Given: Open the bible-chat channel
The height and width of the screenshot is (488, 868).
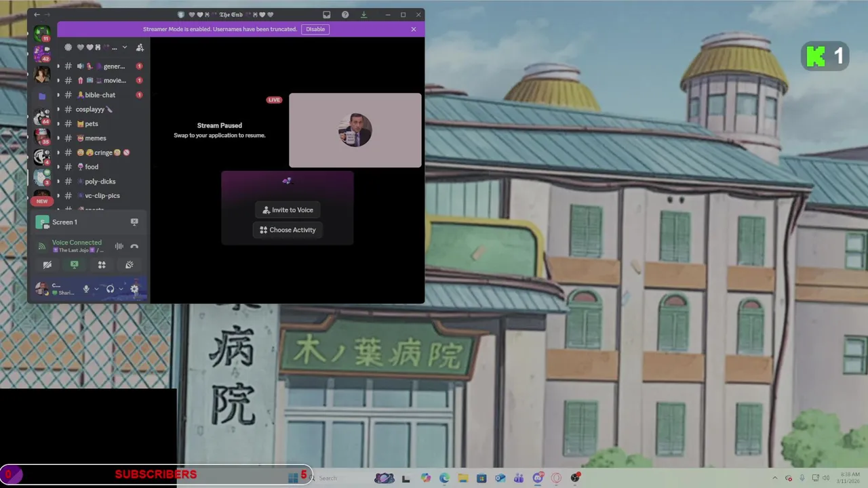Looking at the screenshot, I should point(102,95).
